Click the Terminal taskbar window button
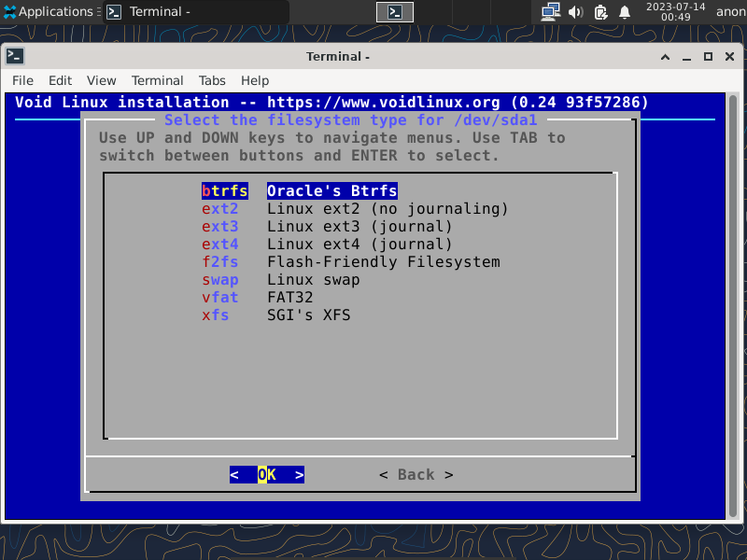 point(195,11)
